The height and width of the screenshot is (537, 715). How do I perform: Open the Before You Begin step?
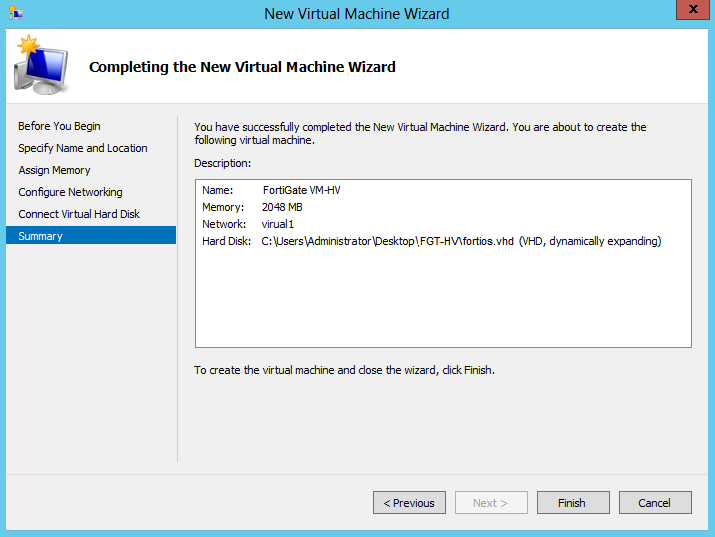coord(59,126)
